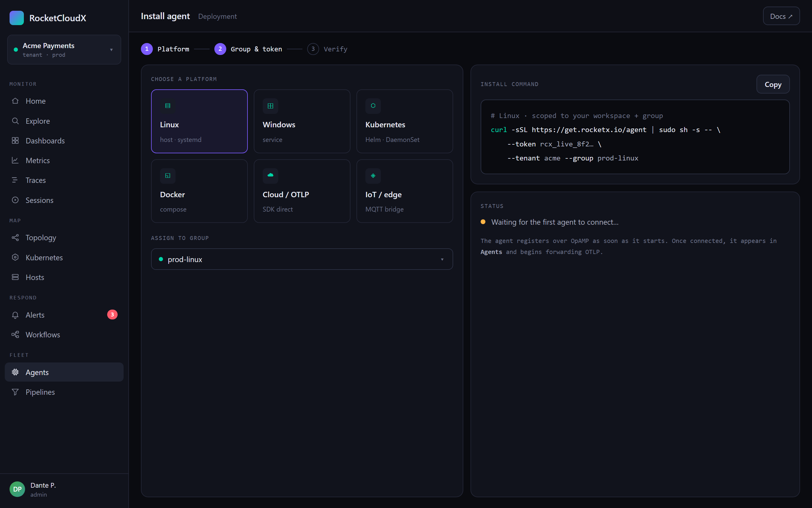The width and height of the screenshot is (812, 508).
Task: Click the Topology share-nodes icon
Action: (x=15, y=238)
